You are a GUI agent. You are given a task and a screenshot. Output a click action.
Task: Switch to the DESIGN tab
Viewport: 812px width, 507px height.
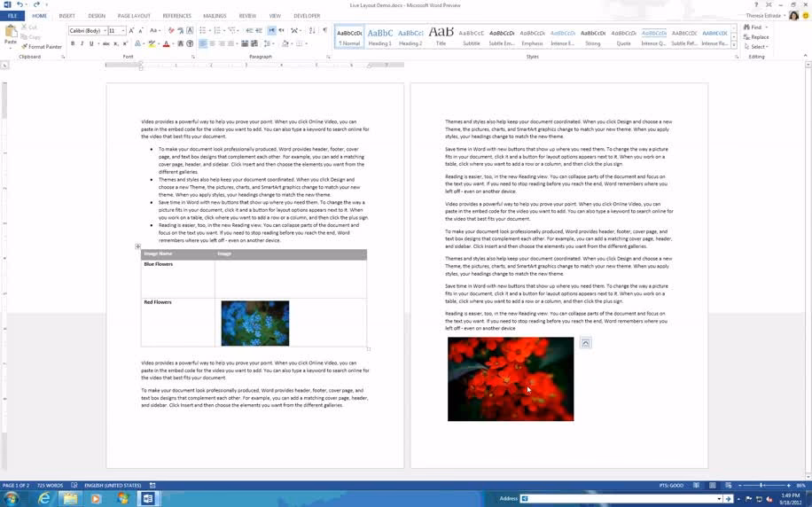(97, 16)
